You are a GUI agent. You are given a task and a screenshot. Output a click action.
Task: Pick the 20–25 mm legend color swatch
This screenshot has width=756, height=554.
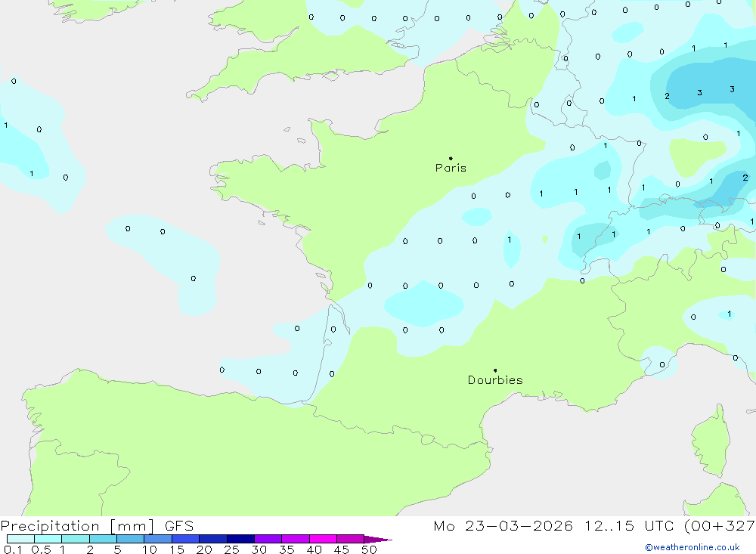(x=213, y=539)
